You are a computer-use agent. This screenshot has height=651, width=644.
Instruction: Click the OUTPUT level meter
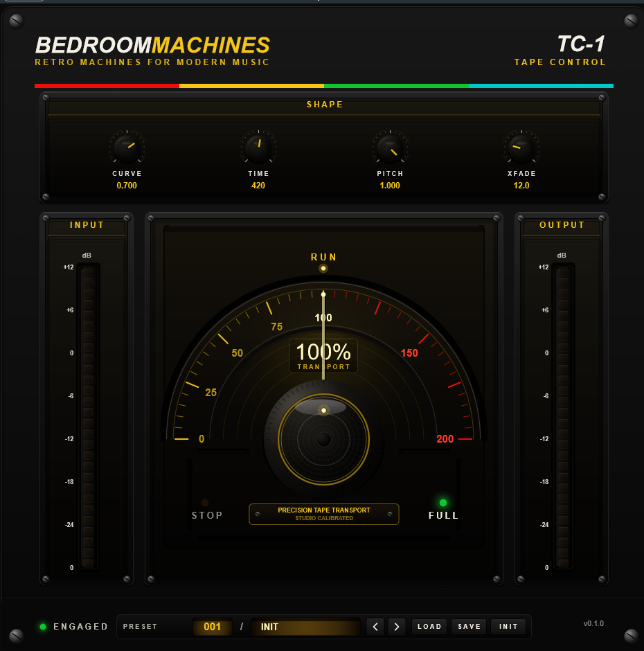563,416
